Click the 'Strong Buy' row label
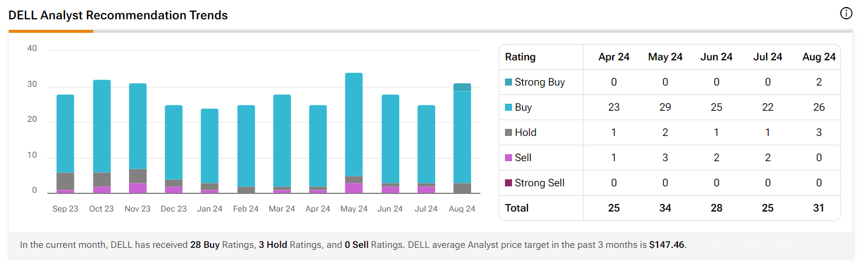Viewport: 868px width, 276px height. pyautogui.click(x=540, y=82)
